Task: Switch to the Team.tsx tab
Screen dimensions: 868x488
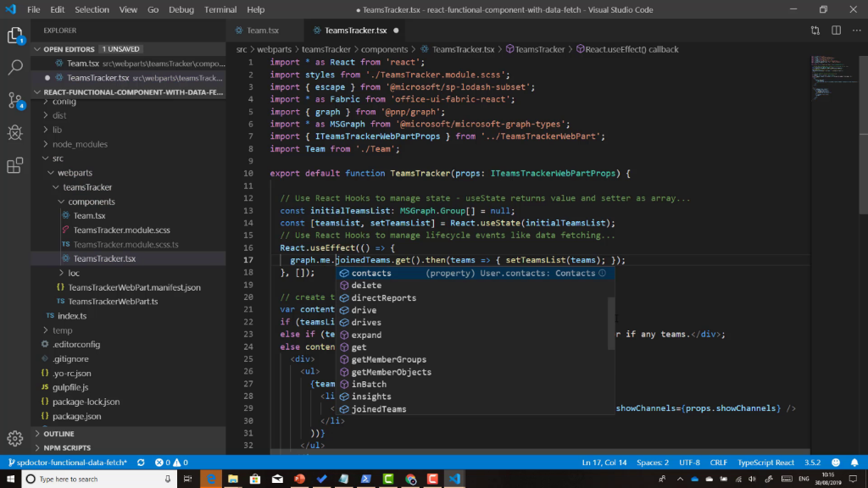Action: pos(263,30)
